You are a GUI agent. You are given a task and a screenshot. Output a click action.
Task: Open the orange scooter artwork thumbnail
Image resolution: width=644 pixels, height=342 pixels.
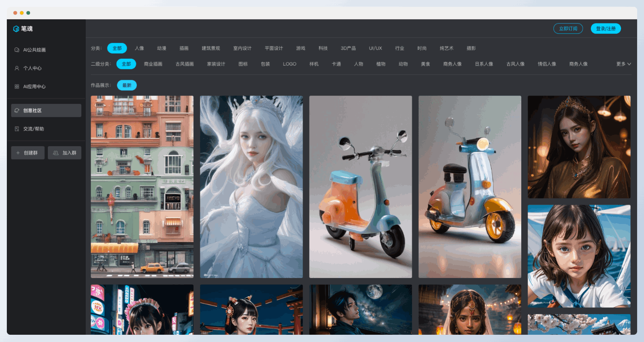coord(360,187)
